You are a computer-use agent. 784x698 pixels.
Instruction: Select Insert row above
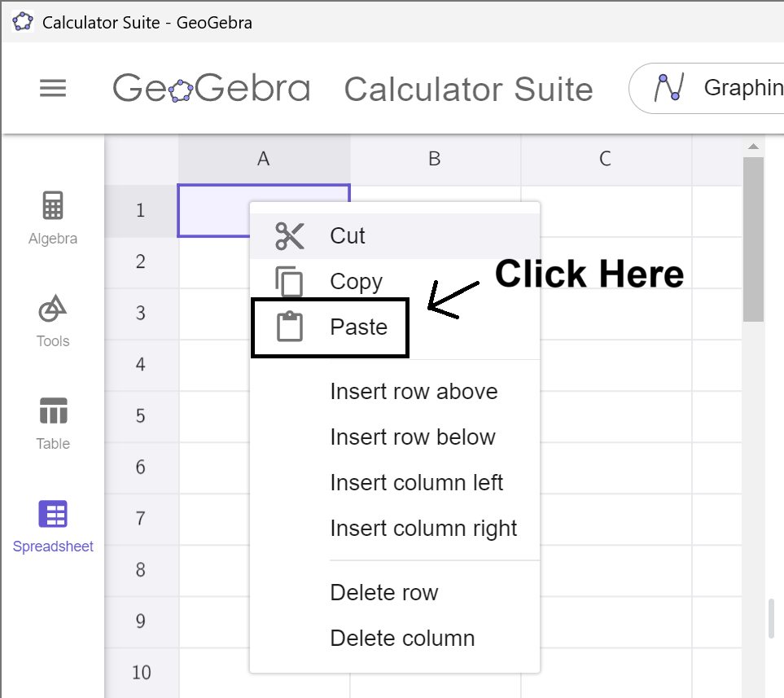(x=395, y=391)
